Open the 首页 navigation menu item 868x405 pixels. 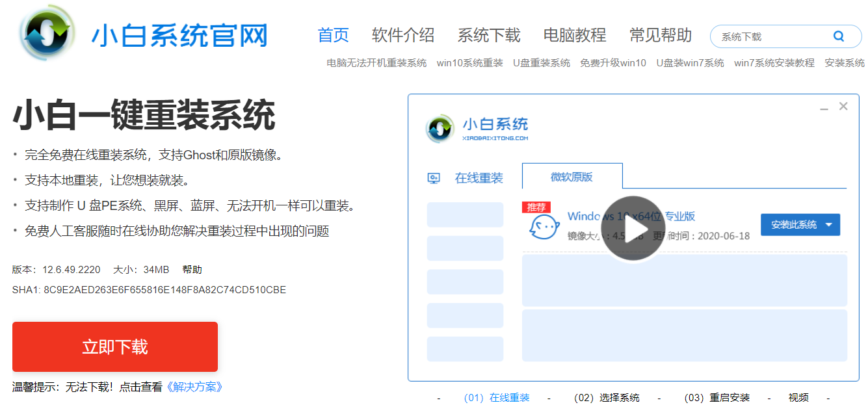(333, 35)
